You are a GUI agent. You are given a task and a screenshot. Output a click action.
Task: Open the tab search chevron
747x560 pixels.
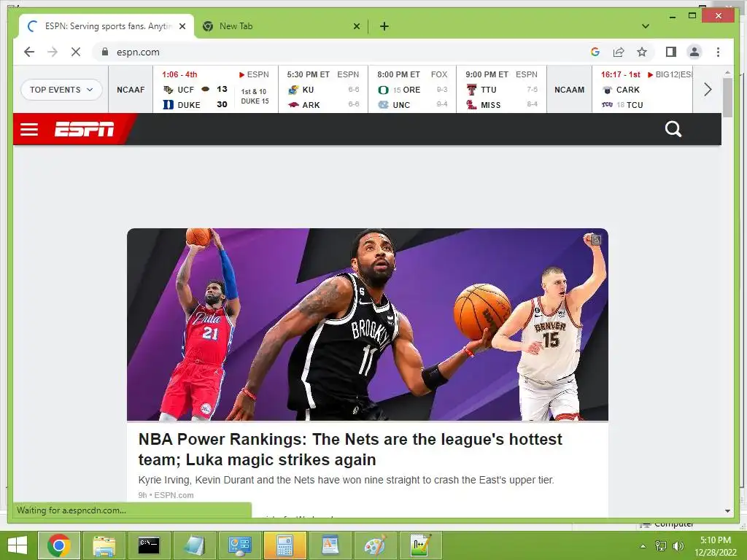(x=645, y=26)
